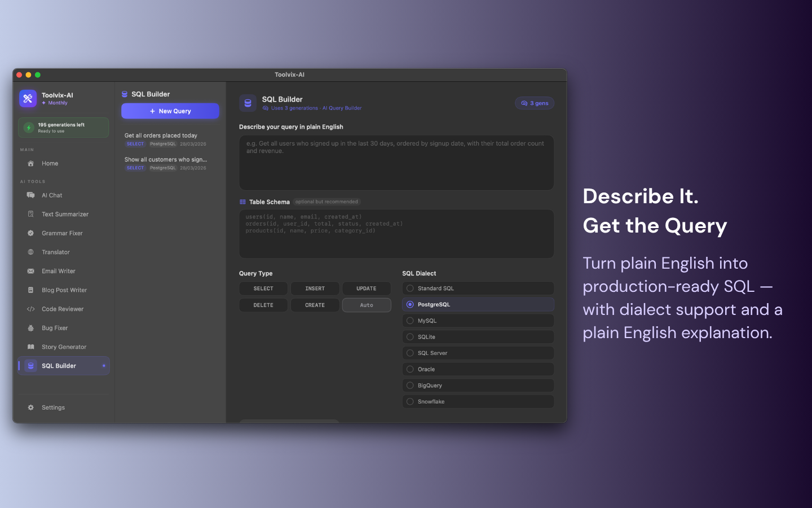Pick the Oracle dialect

(478, 370)
